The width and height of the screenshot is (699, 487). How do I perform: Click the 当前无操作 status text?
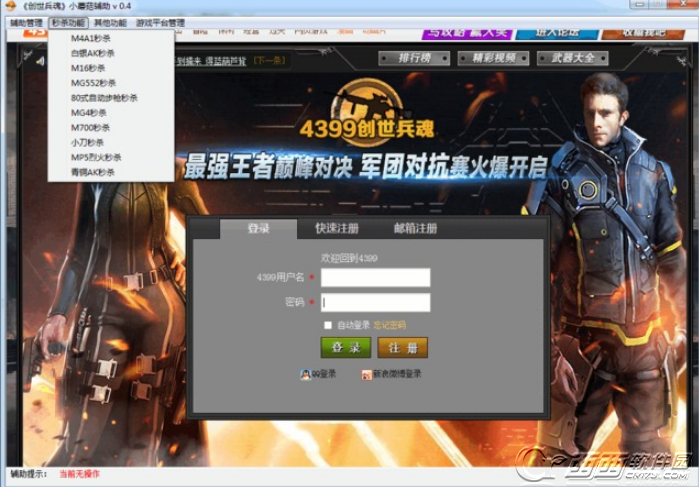tap(80, 474)
